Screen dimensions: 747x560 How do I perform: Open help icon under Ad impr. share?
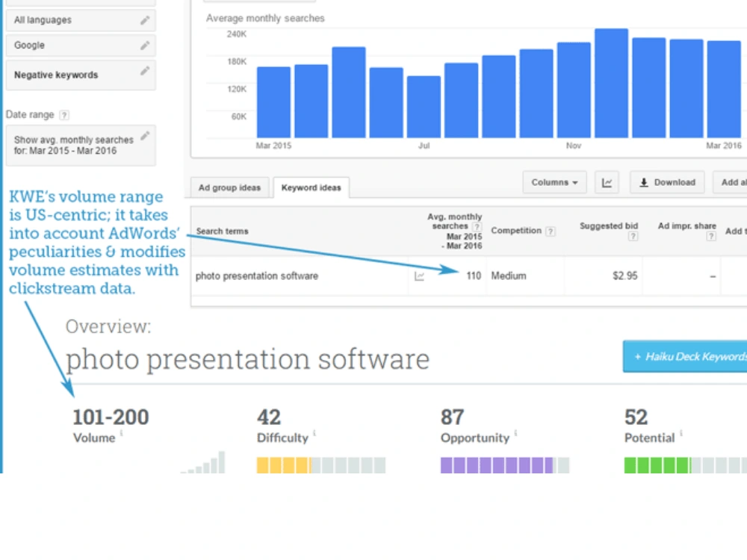(x=711, y=237)
